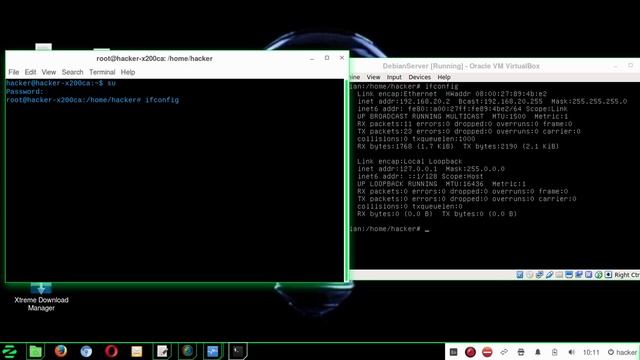Open the Zorin start menu
The width and height of the screenshot is (640, 360).
click(10, 351)
